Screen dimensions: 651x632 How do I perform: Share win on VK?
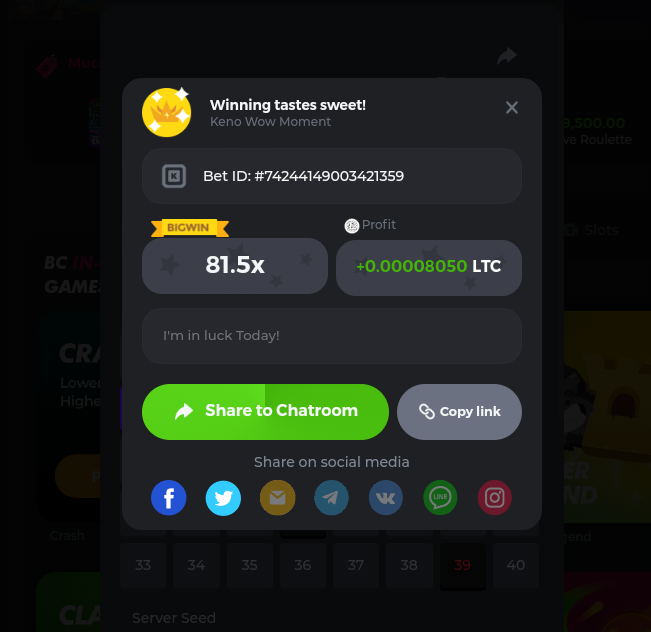386,497
